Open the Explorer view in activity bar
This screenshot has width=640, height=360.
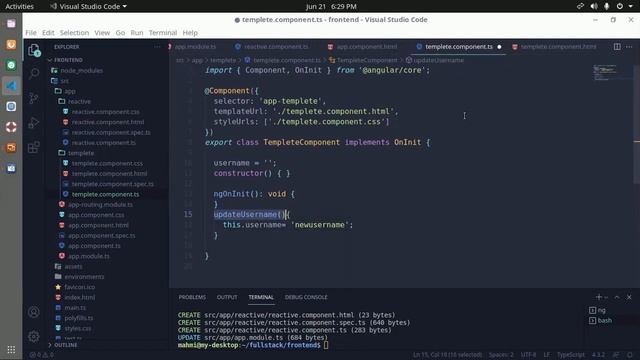coord(34,50)
